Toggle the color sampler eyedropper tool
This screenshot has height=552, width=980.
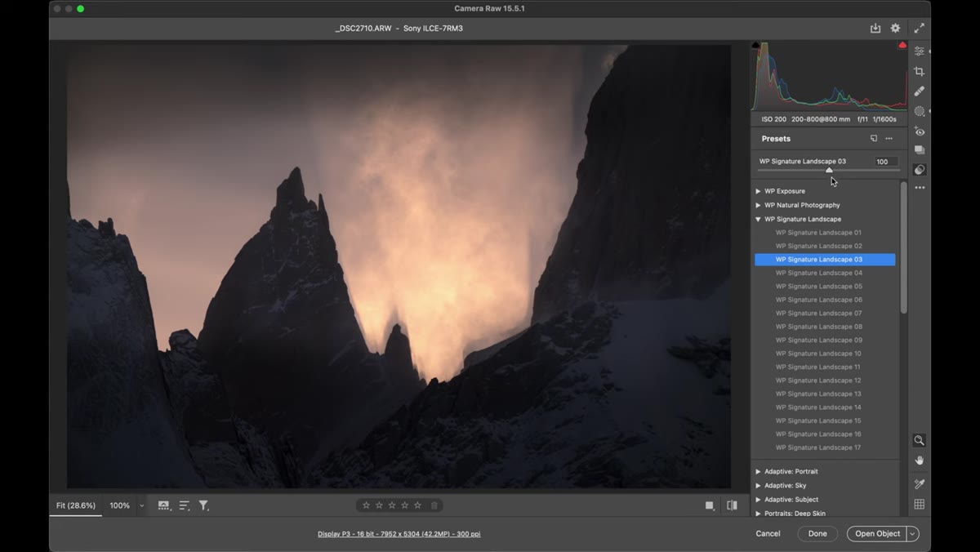coord(920,484)
